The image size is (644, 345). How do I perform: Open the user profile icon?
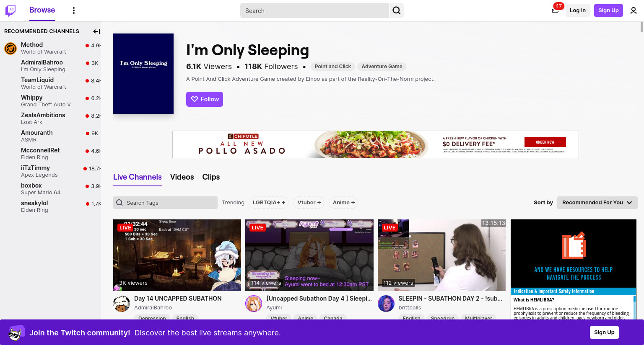(634, 10)
